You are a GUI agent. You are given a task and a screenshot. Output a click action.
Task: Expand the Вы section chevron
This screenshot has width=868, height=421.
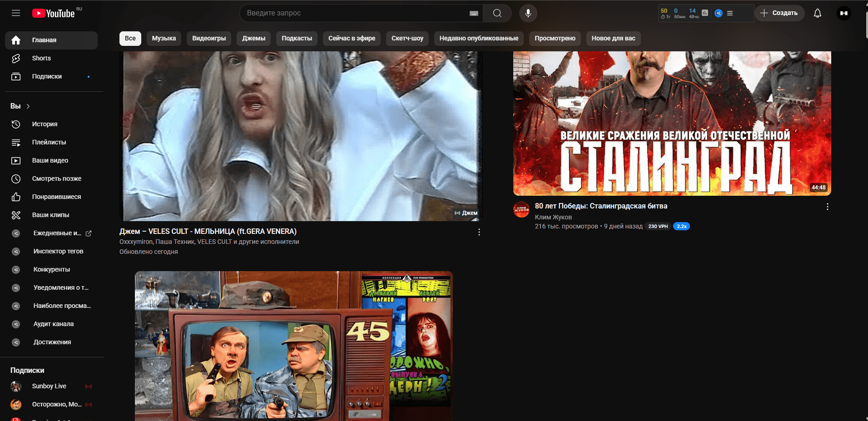pyautogui.click(x=28, y=106)
